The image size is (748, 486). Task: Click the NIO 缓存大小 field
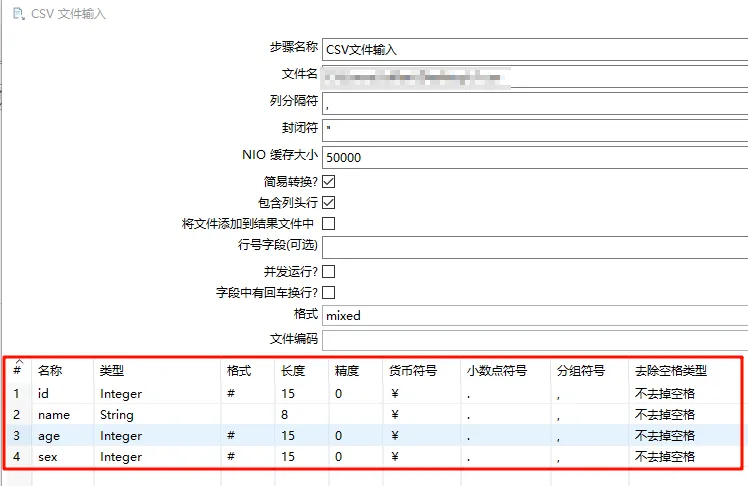click(534, 157)
